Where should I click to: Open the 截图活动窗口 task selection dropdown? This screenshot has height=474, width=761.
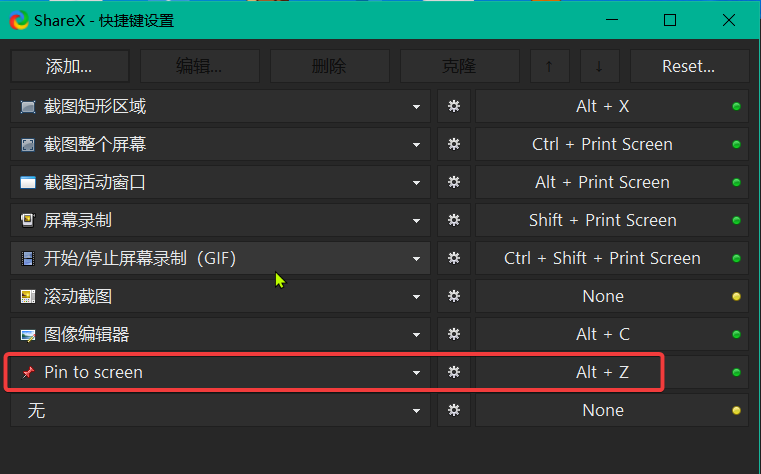point(416,183)
